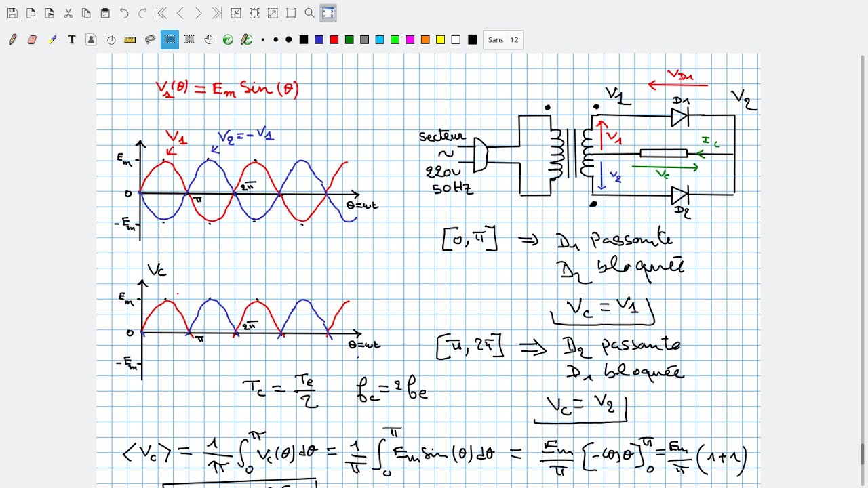
Task: Pick the light green color swatch
Action: click(x=395, y=40)
